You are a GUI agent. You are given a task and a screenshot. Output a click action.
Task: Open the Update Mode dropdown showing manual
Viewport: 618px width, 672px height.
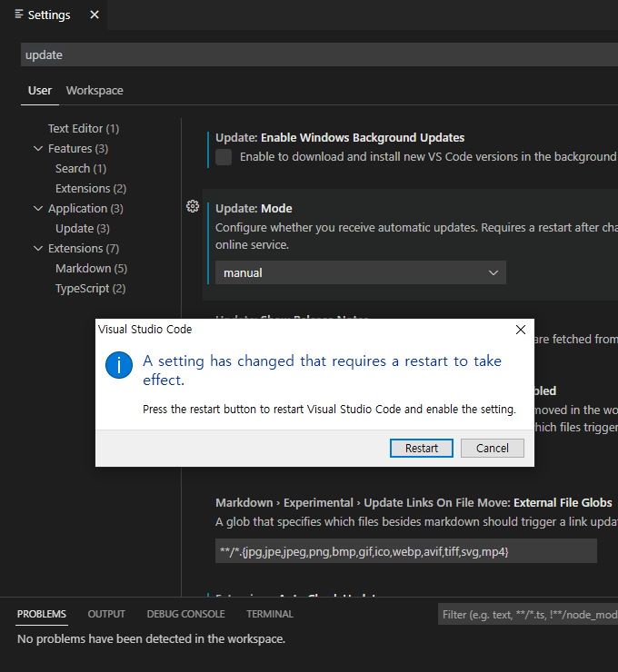pos(360,272)
